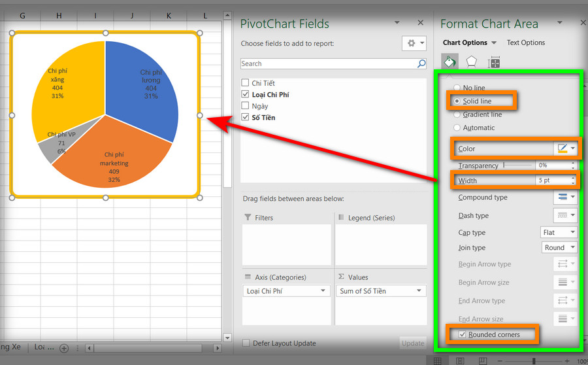Image resolution: width=588 pixels, height=365 pixels.
Task: Uncheck the Số Tiền field
Action: (245, 117)
